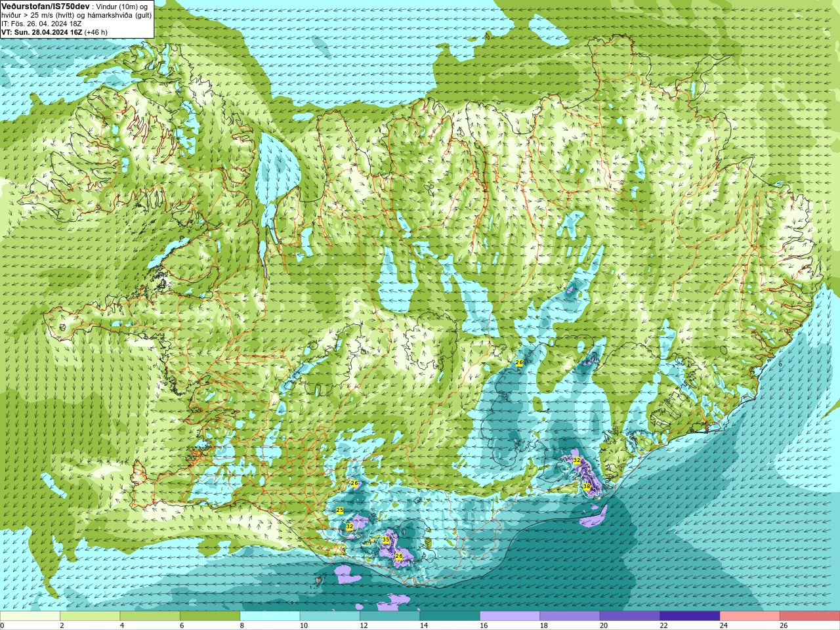Pick the lavender 16–18 m/s legend swatch
840x630 pixels.
[x=510, y=616]
